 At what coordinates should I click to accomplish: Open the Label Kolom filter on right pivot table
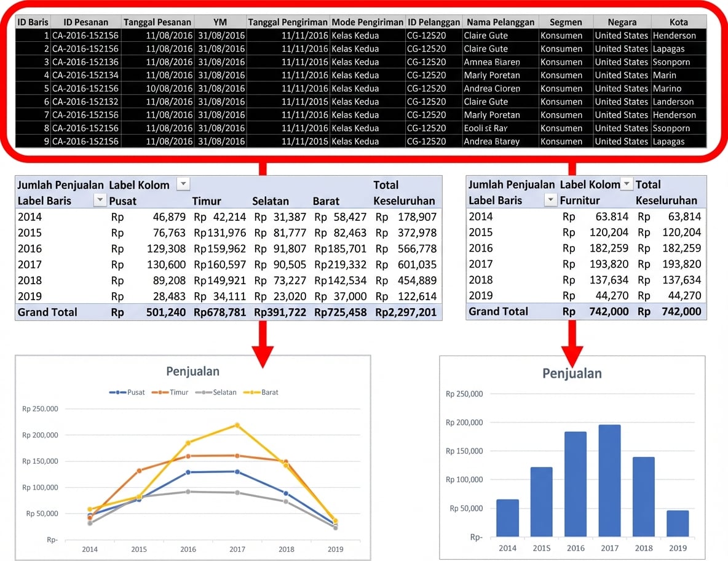pos(627,185)
